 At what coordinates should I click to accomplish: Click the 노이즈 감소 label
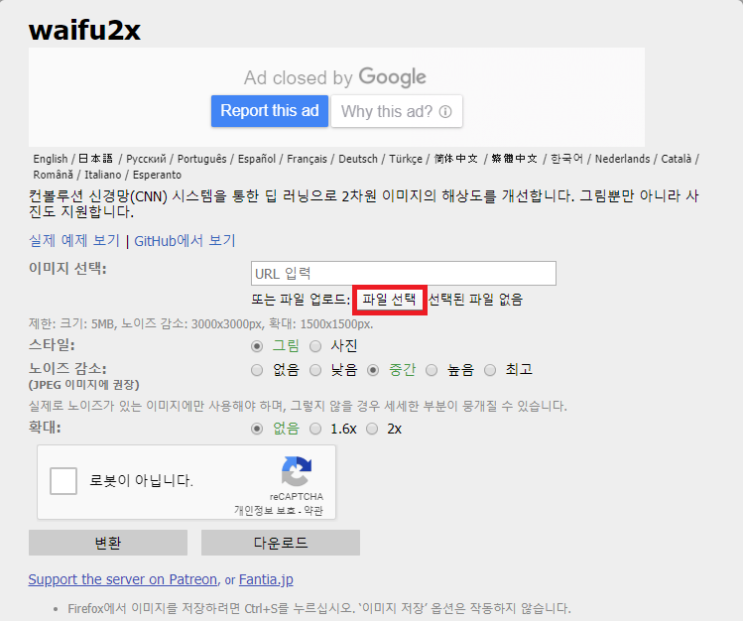[x=68, y=369]
